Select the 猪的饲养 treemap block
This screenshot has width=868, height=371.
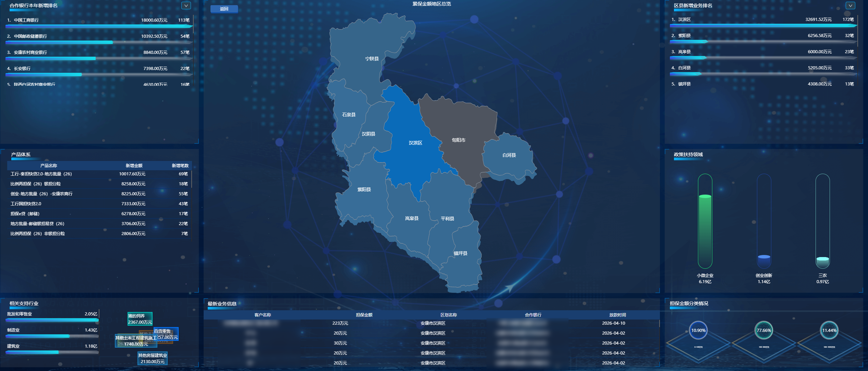pyautogui.click(x=140, y=319)
